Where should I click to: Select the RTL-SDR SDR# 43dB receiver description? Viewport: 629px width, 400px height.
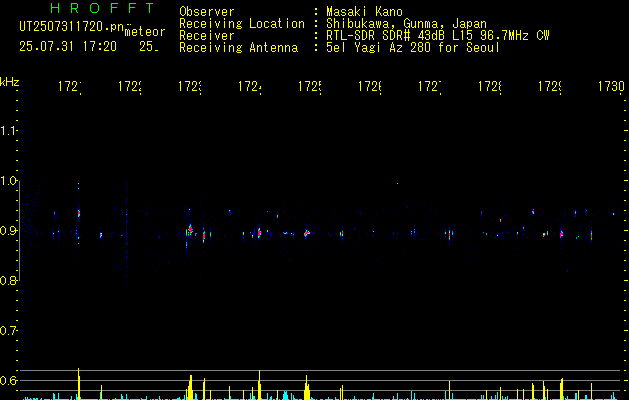pyautogui.click(x=438, y=36)
